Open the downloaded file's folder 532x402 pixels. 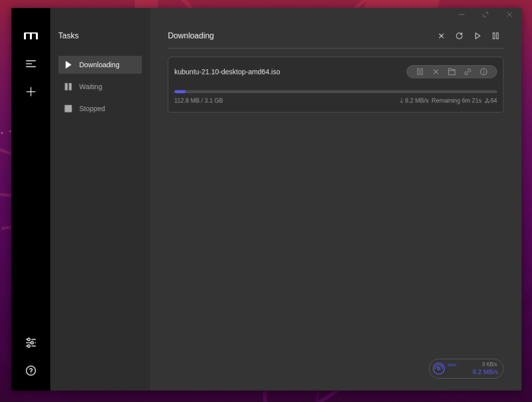(x=452, y=72)
